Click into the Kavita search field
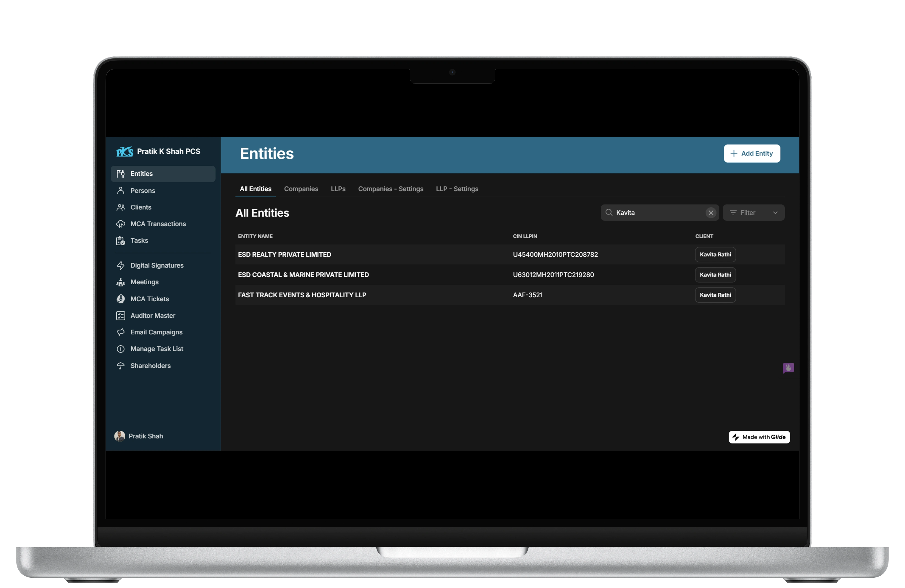Screen dimensions: 905x588 [658, 213]
